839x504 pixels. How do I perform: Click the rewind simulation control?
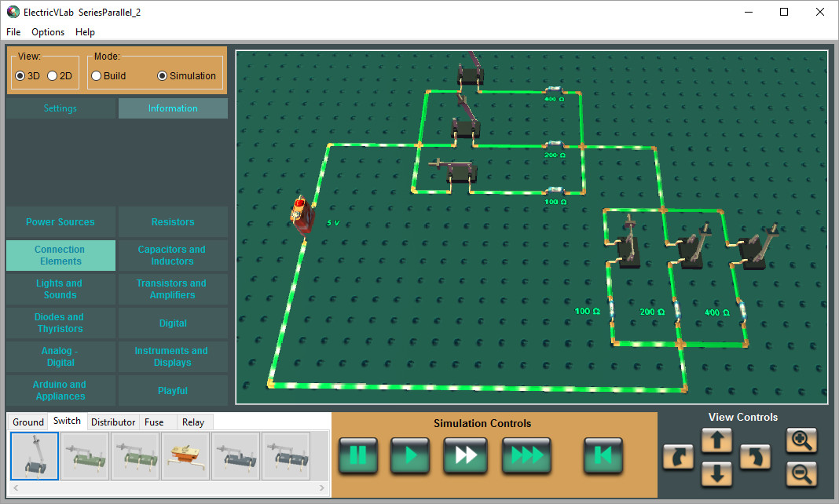tap(603, 455)
